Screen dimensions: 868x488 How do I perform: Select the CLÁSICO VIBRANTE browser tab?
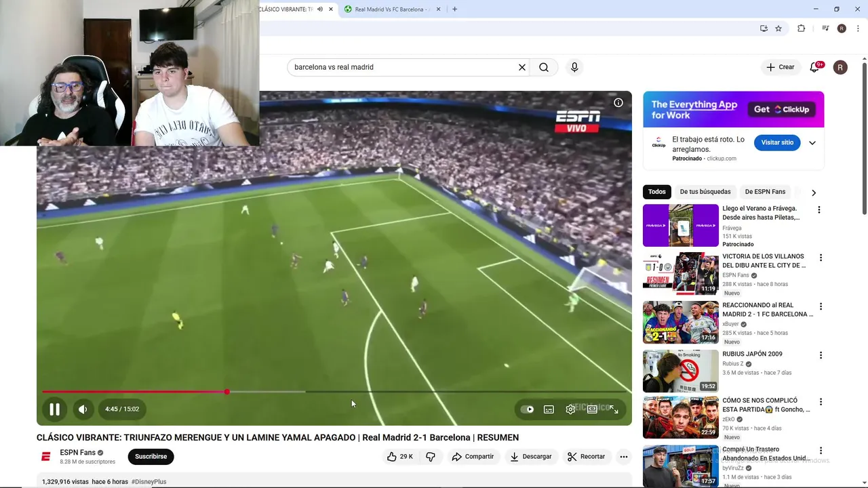285,9
